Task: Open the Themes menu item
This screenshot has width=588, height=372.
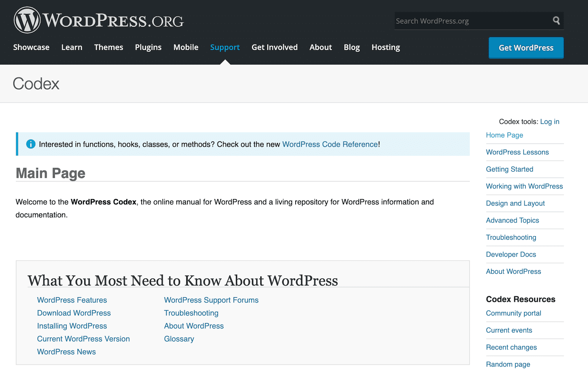Action: 109,47
